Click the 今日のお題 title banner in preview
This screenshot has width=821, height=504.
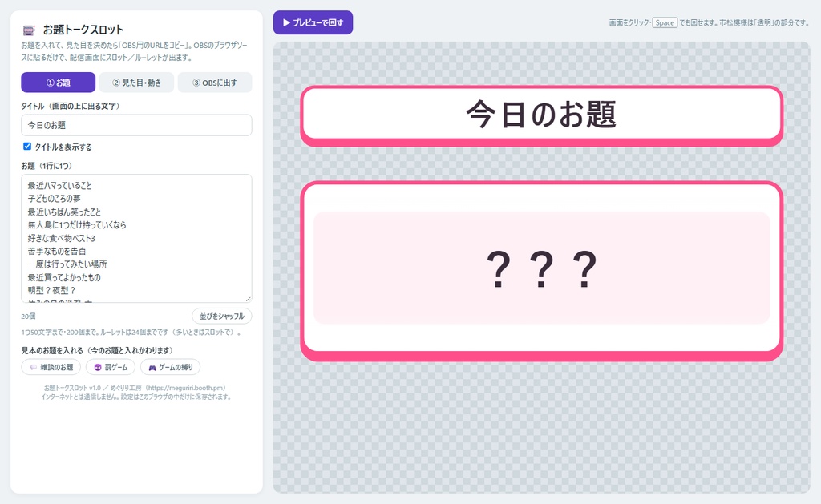point(541,115)
